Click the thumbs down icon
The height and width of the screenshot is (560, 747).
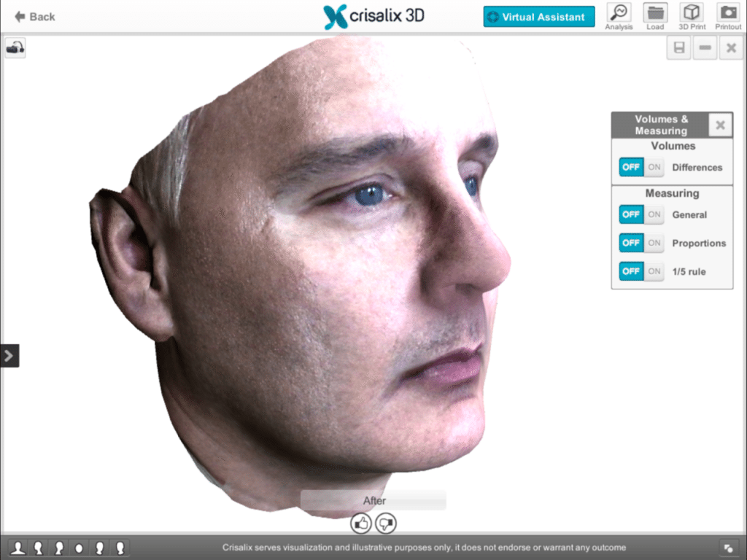pos(386,524)
